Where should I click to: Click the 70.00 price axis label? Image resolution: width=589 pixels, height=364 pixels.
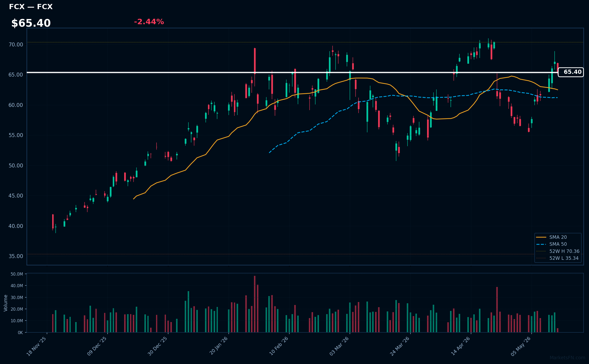[16, 45]
